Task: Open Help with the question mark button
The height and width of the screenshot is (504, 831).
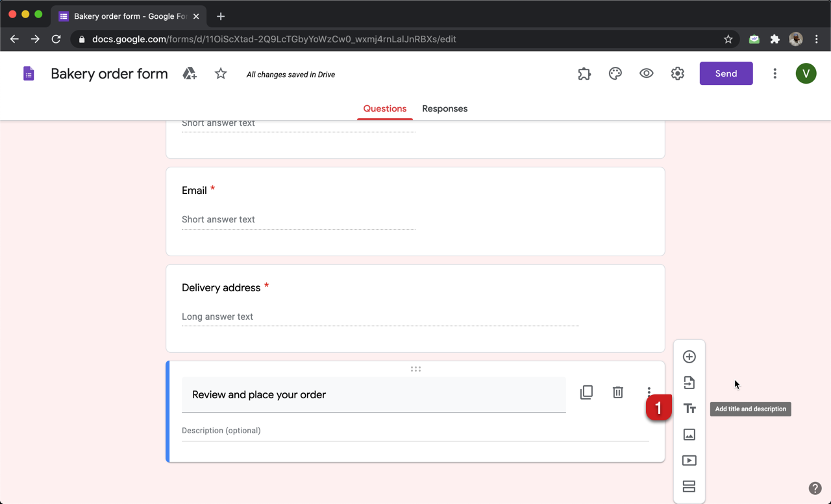Action: click(x=815, y=488)
